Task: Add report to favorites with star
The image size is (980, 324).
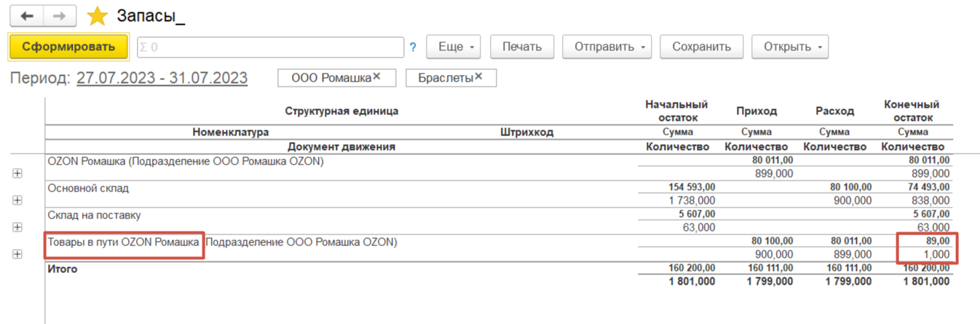Action: click(x=97, y=17)
